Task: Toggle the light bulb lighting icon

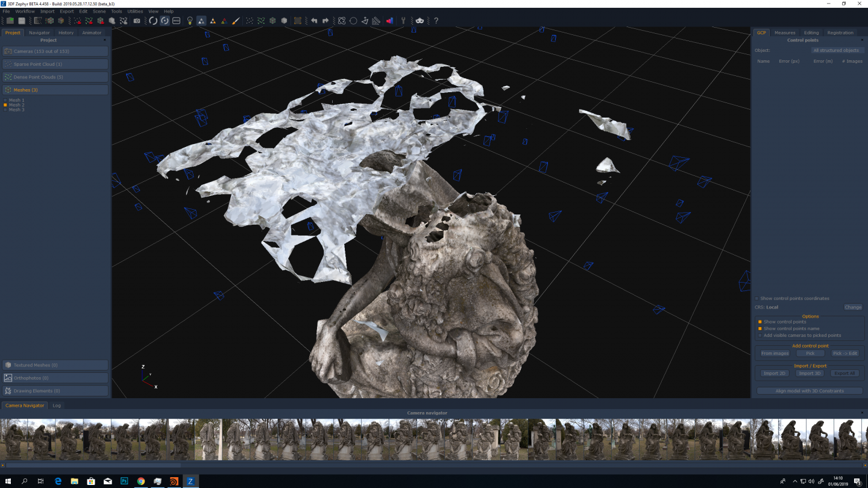Action: click(190, 20)
